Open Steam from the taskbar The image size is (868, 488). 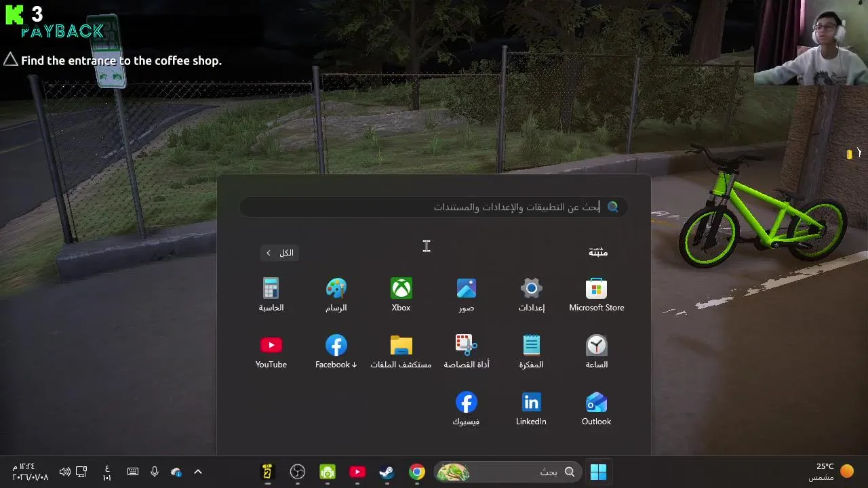pos(387,472)
